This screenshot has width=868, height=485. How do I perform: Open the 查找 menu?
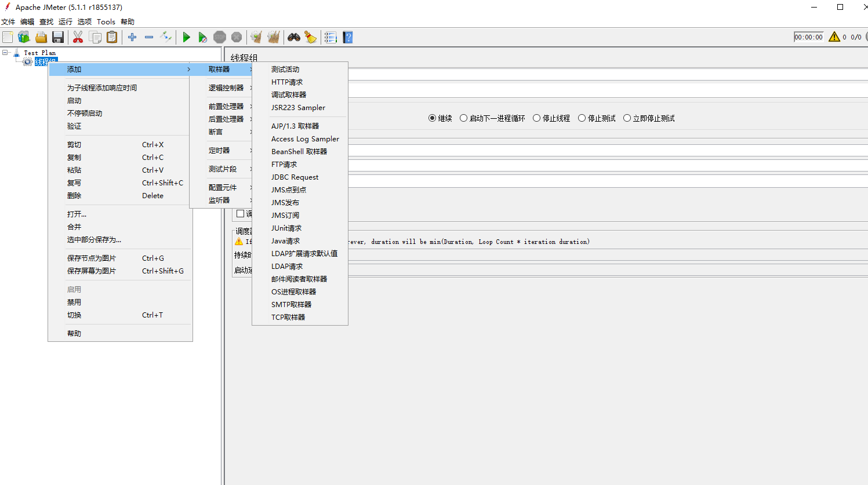tap(46, 22)
